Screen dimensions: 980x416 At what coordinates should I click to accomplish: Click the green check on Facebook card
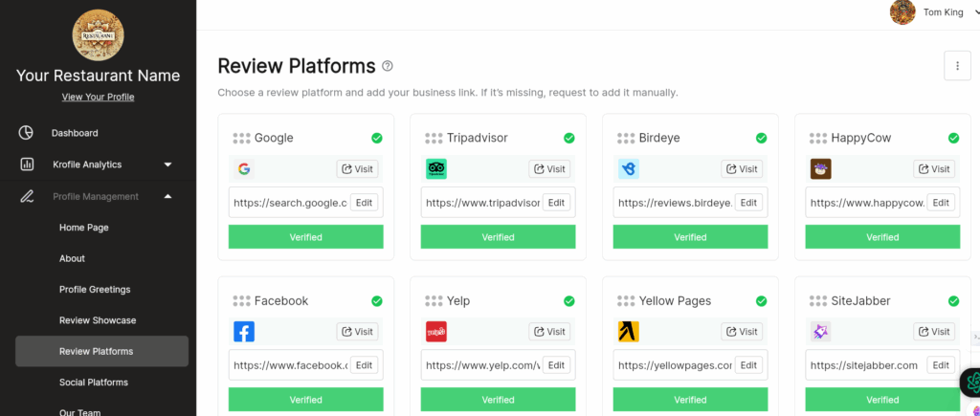coord(377,301)
